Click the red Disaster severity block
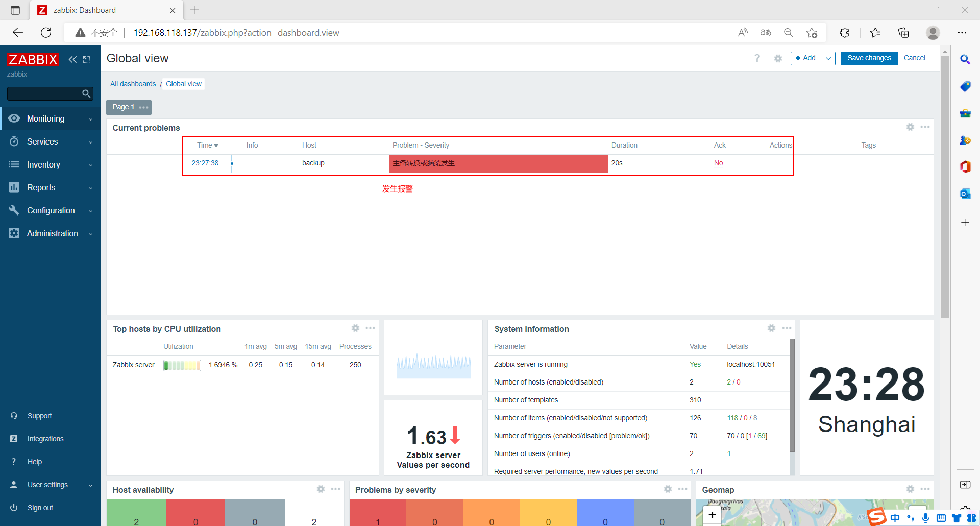Screen dimensions: 980x526 click(378, 513)
